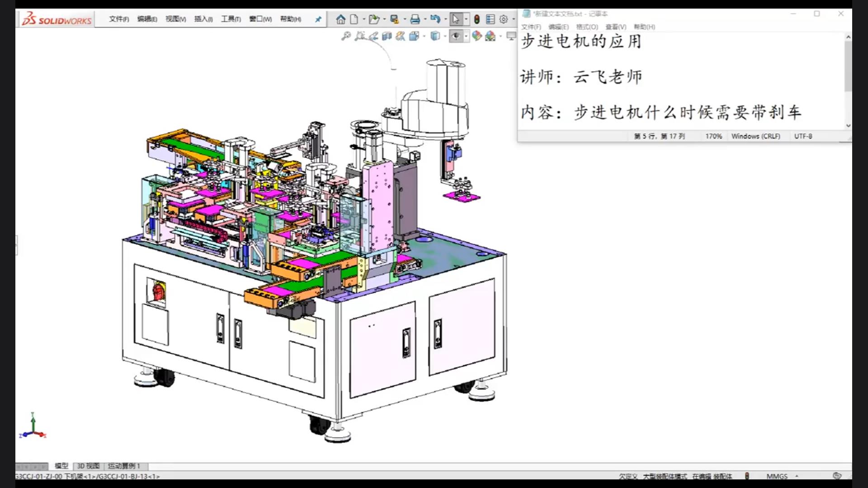Screen dimensions: 868x488
Task: Place cursor in Notepad line 步进电机的应用
Action: [x=581, y=42]
